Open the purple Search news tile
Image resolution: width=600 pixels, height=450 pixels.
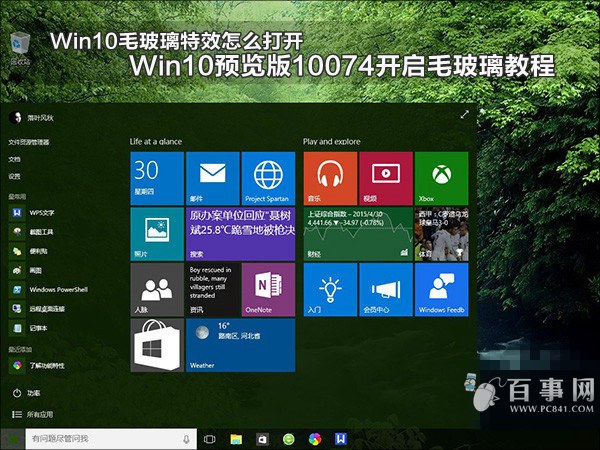click(x=240, y=234)
